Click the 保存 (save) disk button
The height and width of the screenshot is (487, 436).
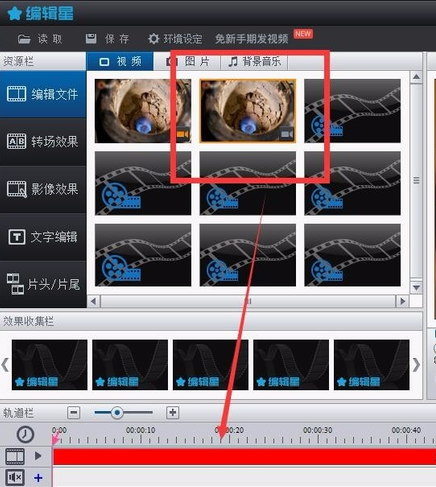(107, 39)
